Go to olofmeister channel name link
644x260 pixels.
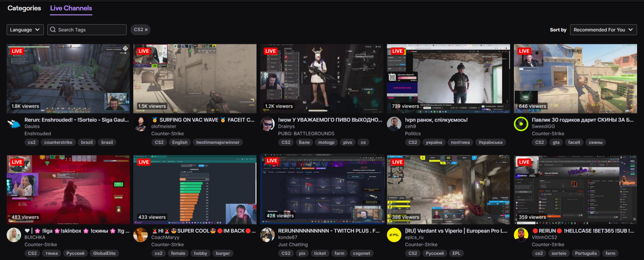pos(164,127)
